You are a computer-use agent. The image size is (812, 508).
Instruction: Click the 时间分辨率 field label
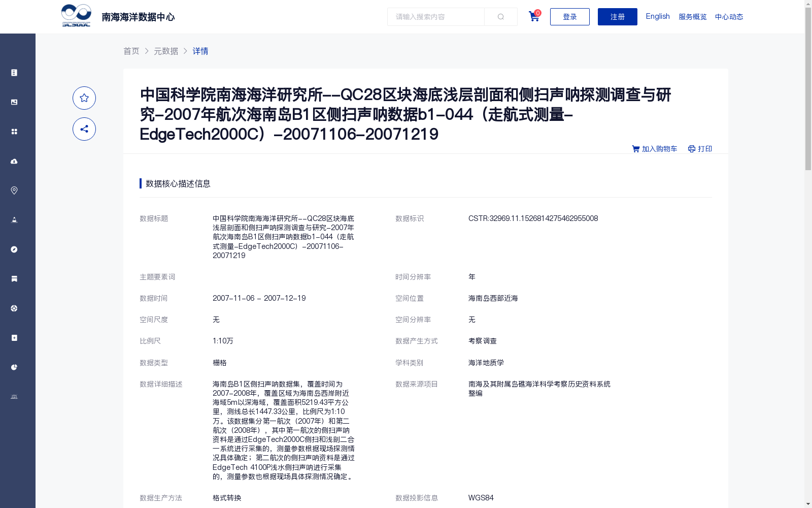tap(413, 277)
